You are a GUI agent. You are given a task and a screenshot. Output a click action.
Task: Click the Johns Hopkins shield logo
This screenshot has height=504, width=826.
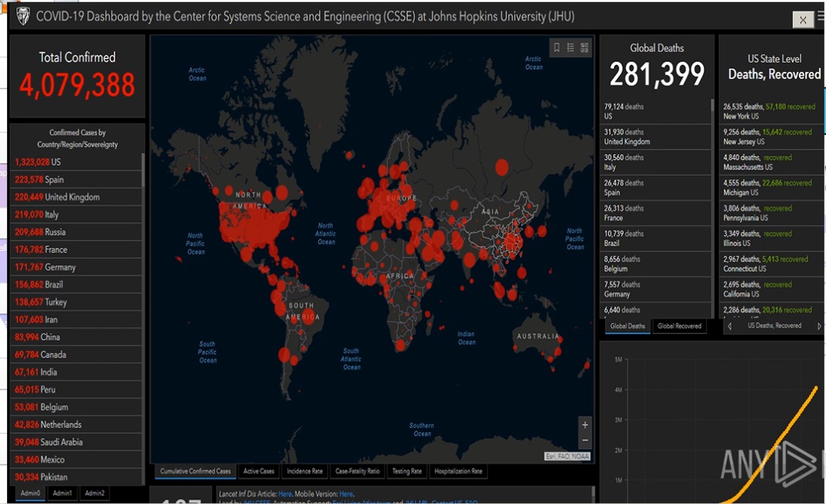point(23,16)
